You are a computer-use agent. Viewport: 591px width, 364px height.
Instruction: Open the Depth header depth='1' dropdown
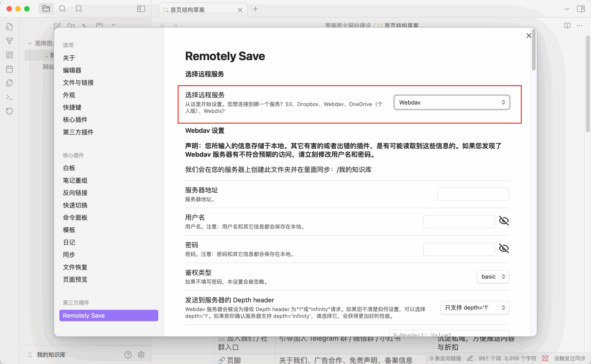474,308
